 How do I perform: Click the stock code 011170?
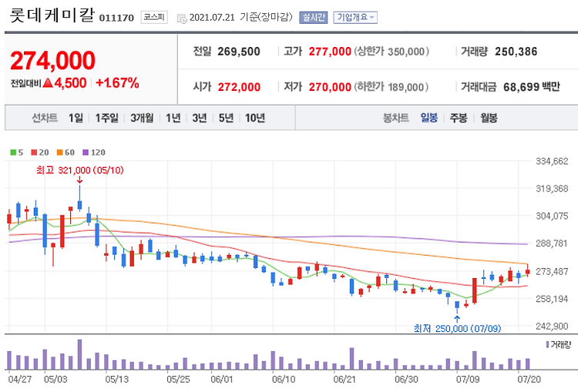116,18
